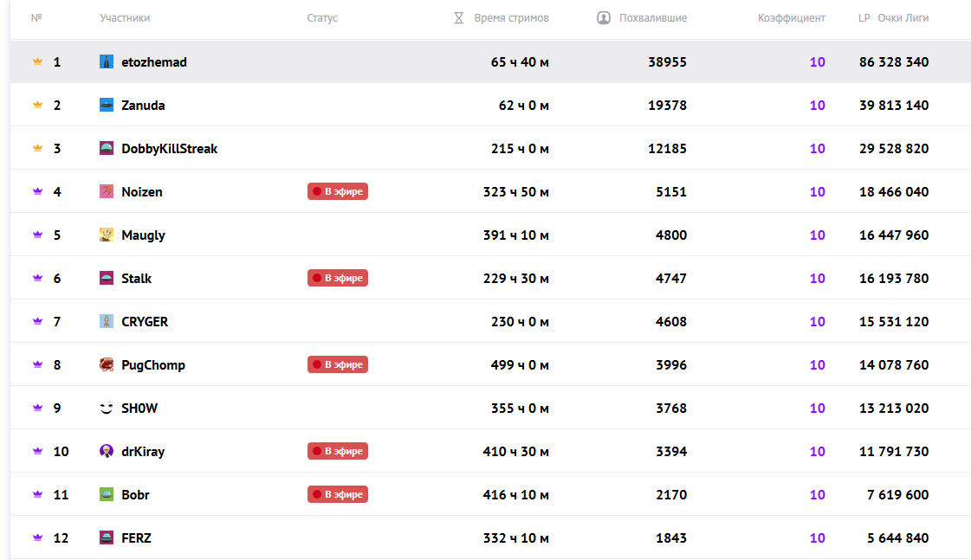Click the SH0W smiley avatar

107,408
